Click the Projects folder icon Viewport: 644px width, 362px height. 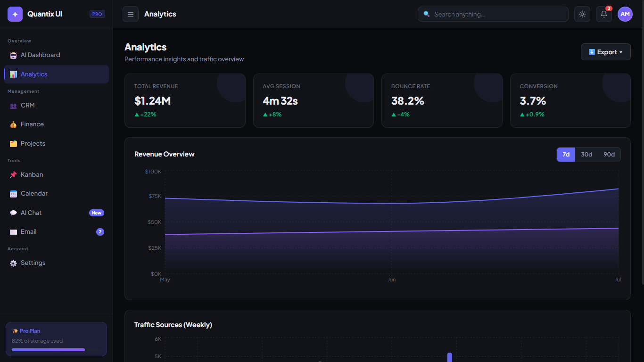point(13,143)
